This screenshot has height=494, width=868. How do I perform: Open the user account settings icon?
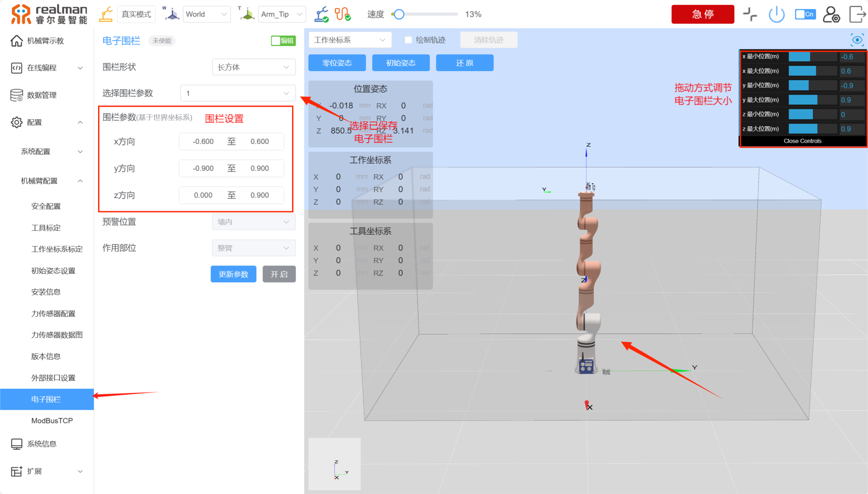[831, 14]
